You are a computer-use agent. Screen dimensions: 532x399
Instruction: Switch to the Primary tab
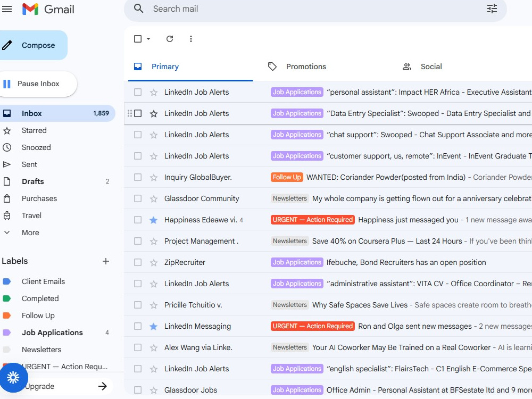point(190,66)
